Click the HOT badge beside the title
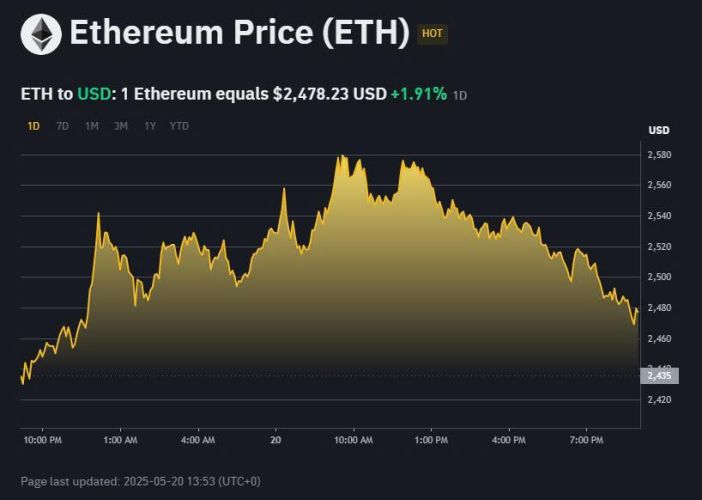 pyautogui.click(x=432, y=34)
